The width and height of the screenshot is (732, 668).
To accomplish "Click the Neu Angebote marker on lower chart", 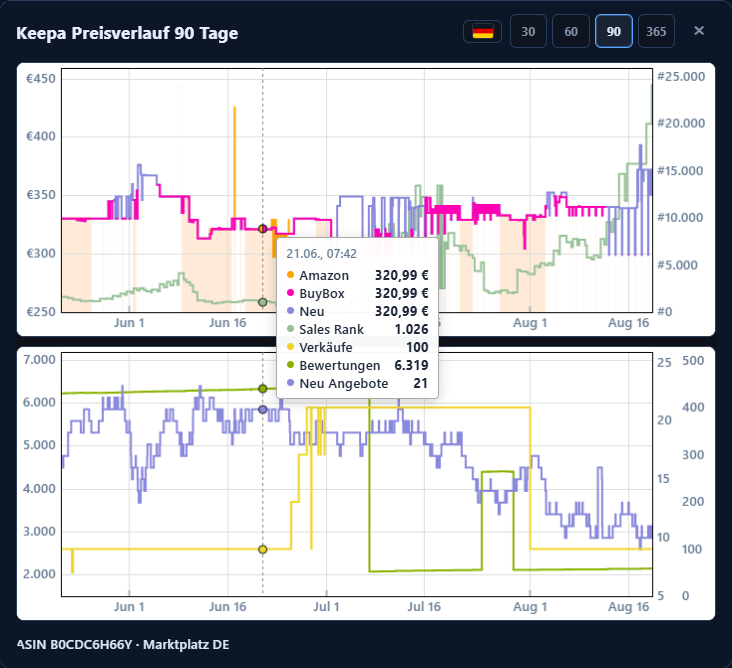I will tap(262, 409).
